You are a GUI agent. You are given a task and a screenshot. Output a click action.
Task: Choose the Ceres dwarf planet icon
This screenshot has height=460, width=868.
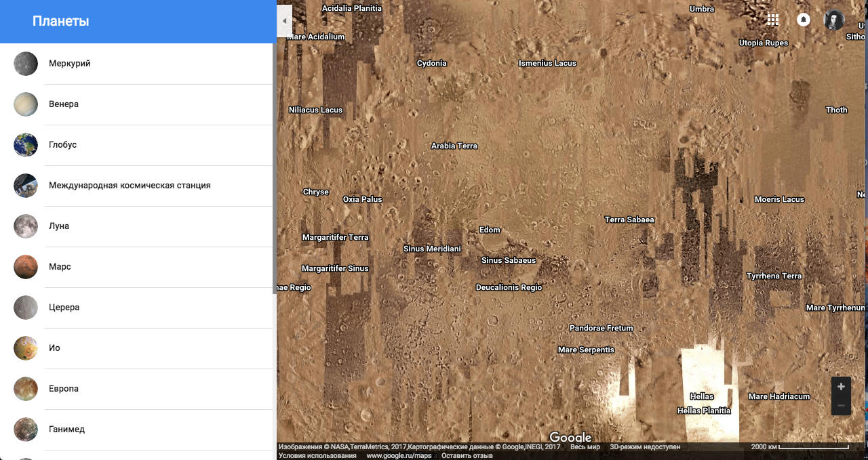pyautogui.click(x=26, y=308)
